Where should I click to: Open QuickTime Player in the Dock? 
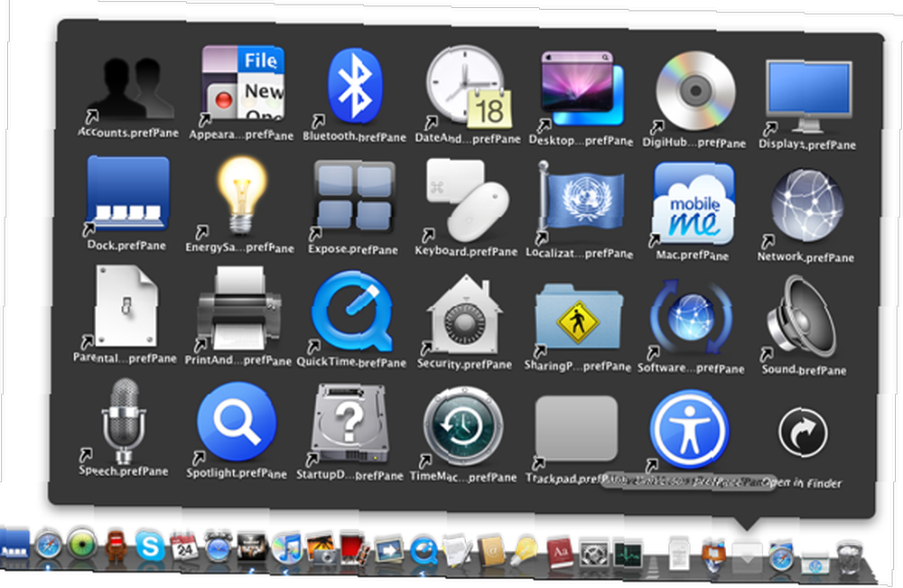[x=424, y=551]
